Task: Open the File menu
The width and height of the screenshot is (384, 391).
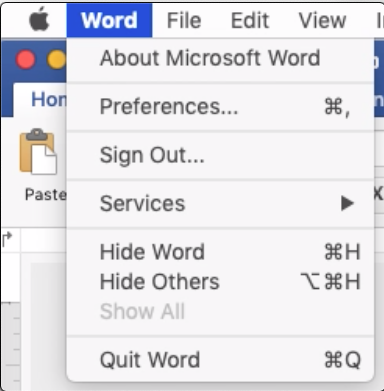Action: coord(184,20)
